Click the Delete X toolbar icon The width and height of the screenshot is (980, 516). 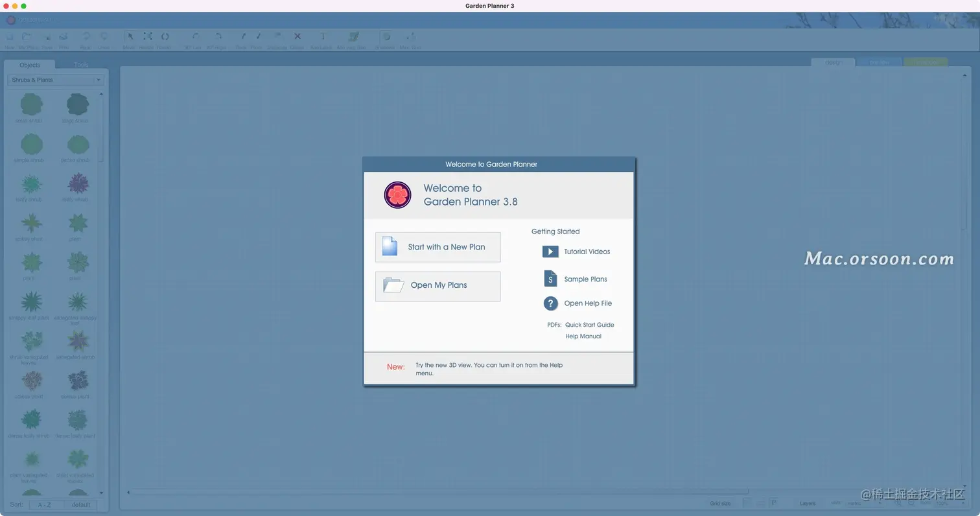pos(297,37)
